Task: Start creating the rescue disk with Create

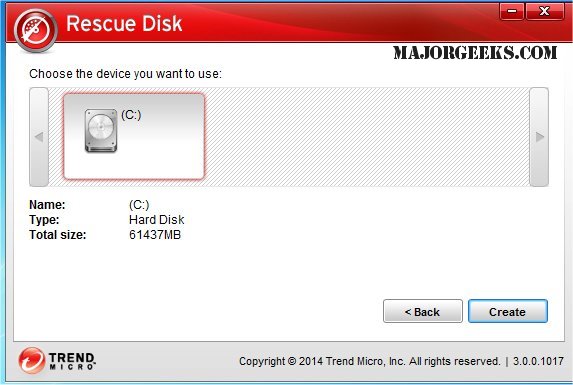Action: [508, 311]
